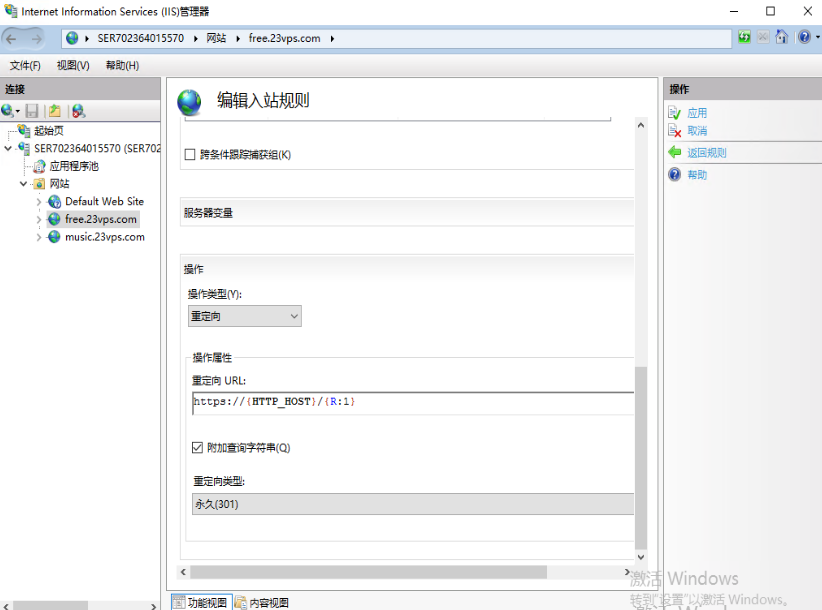822x610 pixels.
Task: Click the IIS Manager title bar icon
Action: (x=10, y=10)
